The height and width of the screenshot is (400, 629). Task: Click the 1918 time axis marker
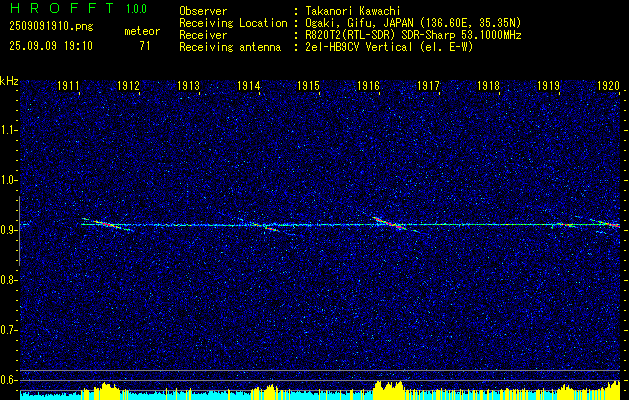point(488,86)
